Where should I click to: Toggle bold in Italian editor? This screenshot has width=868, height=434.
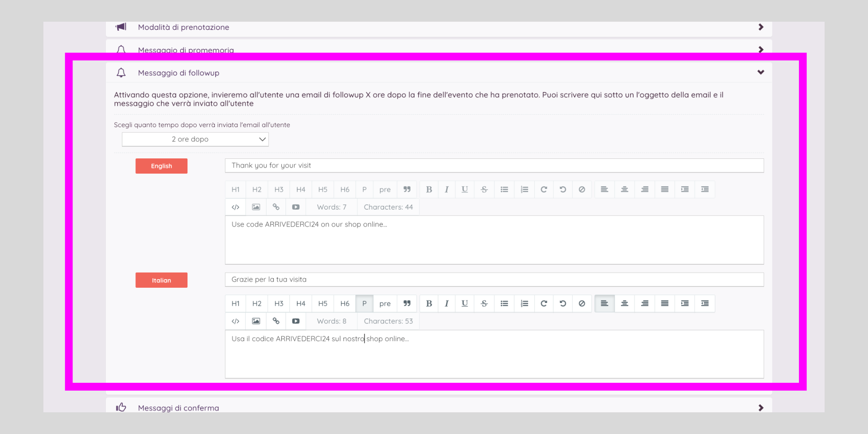coord(429,303)
